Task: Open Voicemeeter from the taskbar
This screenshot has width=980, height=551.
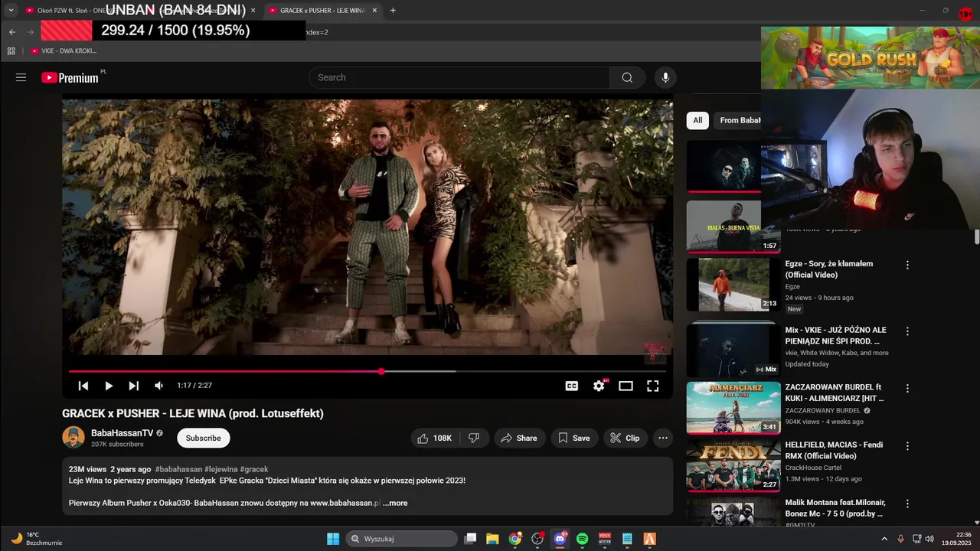Action: (x=605, y=539)
